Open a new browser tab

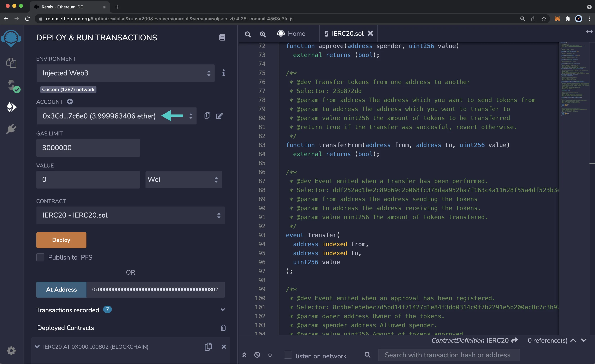coord(117,7)
